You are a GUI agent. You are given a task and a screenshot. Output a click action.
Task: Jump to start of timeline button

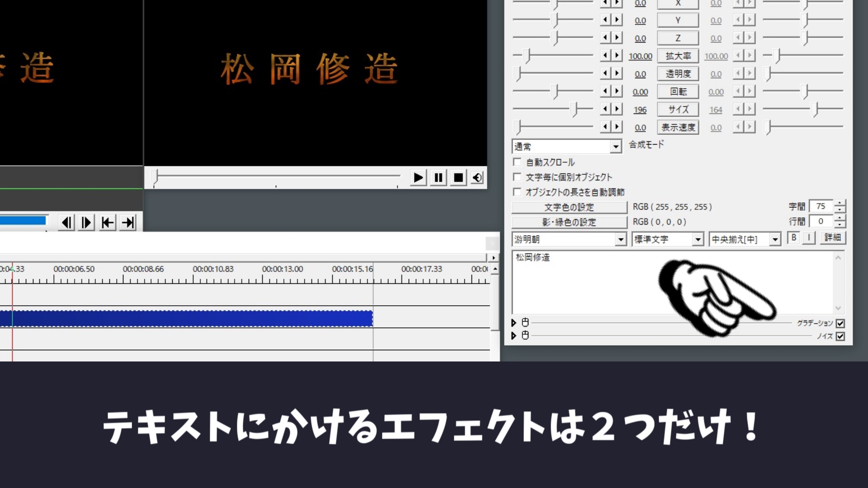tap(108, 222)
